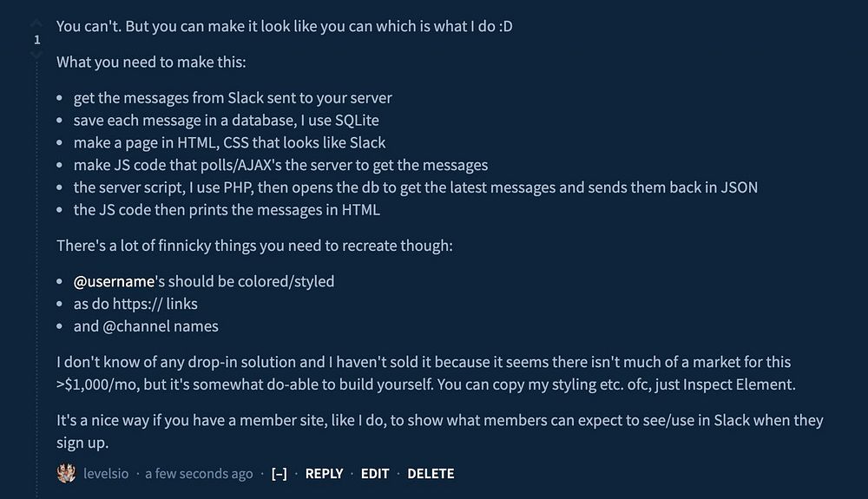Downvote the comment with the down arrow

tap(36, 55)
